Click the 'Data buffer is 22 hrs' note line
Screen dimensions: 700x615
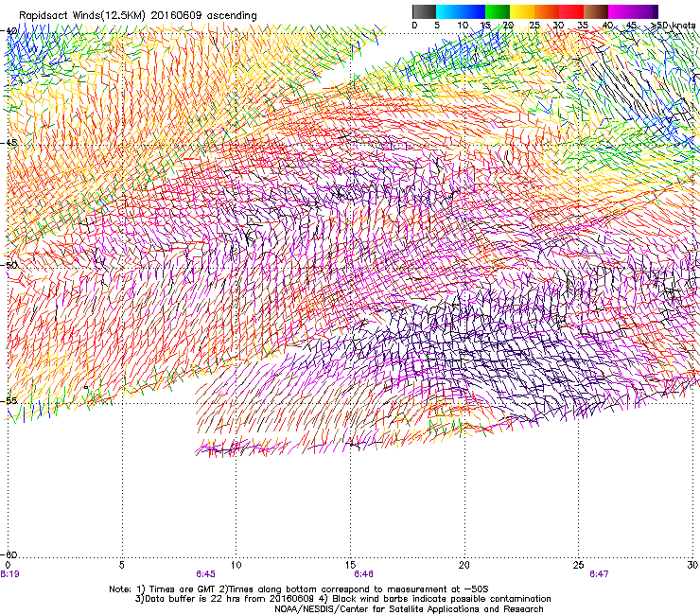click(342, 599)
